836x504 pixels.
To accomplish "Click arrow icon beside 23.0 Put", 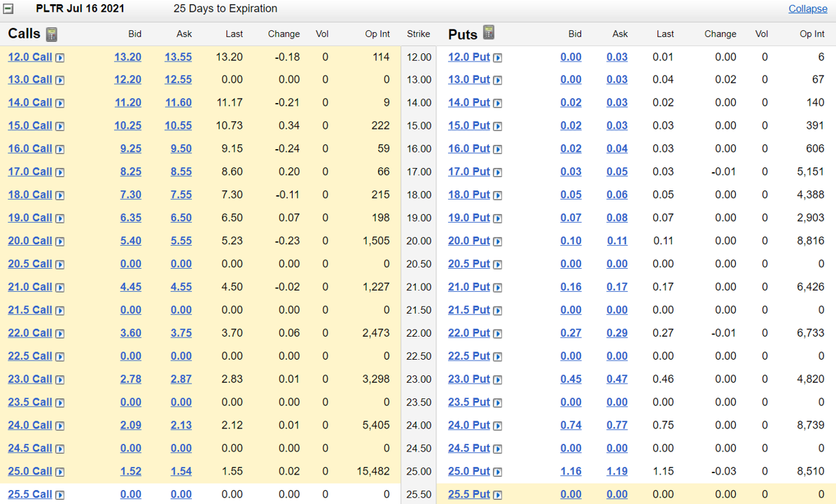I will tap(497, 380).
